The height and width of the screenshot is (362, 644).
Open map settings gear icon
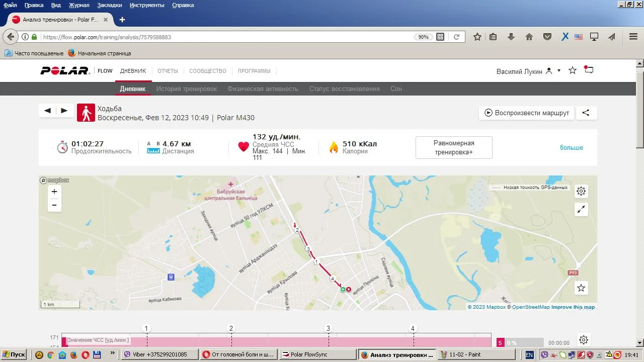(581, 191)
